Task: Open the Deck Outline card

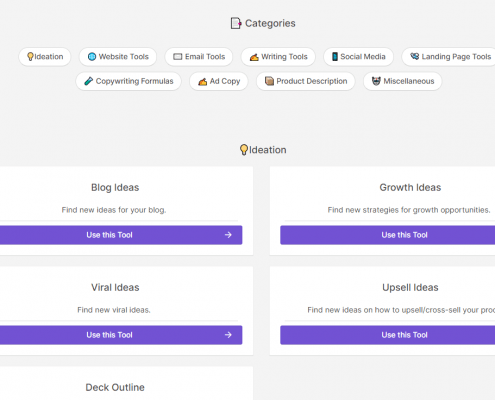Action: pyautogui.click(x=115, y=387)
